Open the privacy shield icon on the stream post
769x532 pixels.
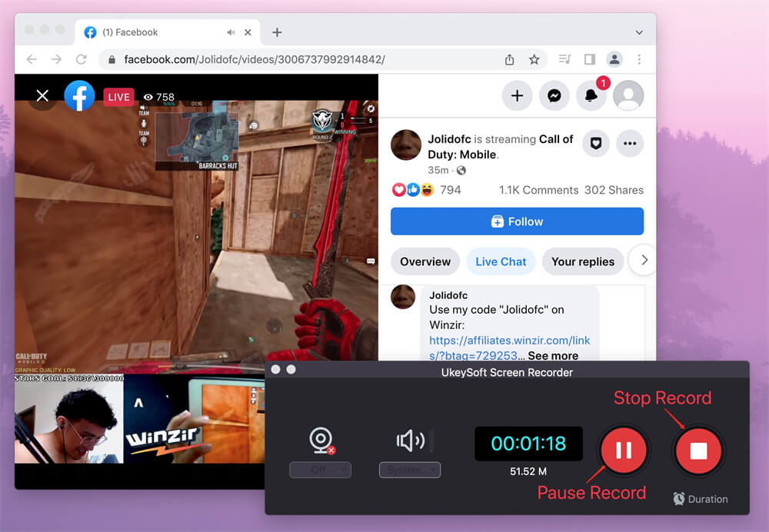click(596, 144)
